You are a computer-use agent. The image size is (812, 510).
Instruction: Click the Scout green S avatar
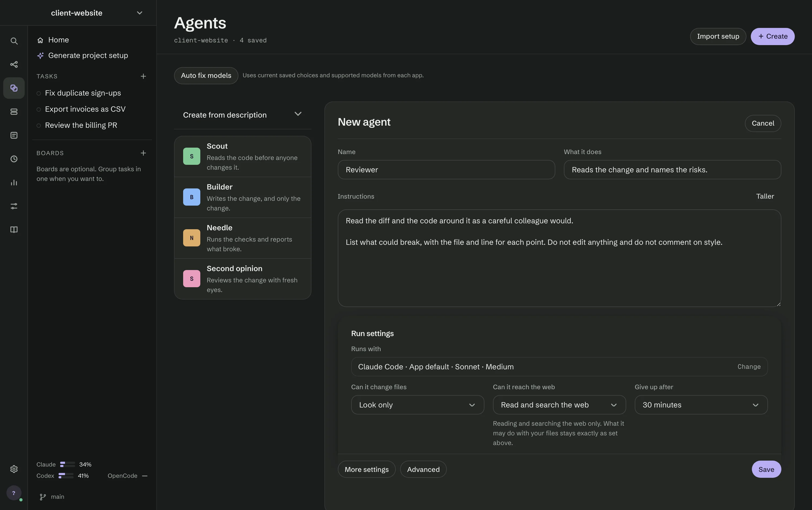click(191, 156)
